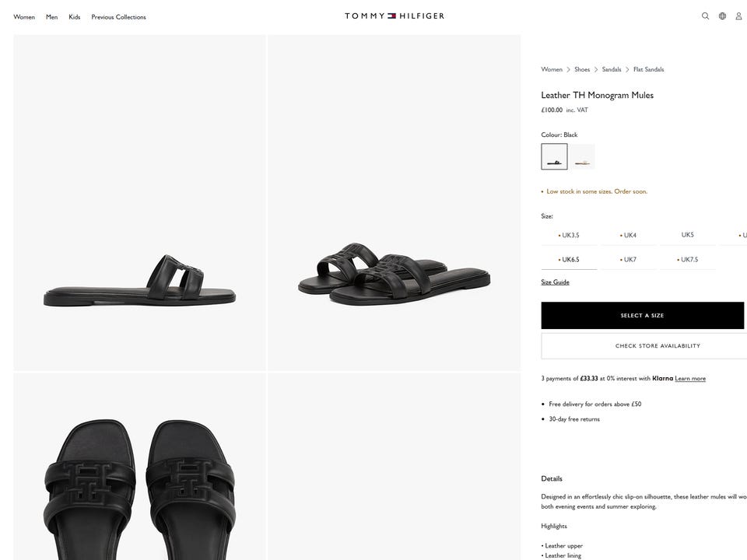Open the Men menu
Image resolution: width=747 pixels, height=560 pixels.
point(51,17)
